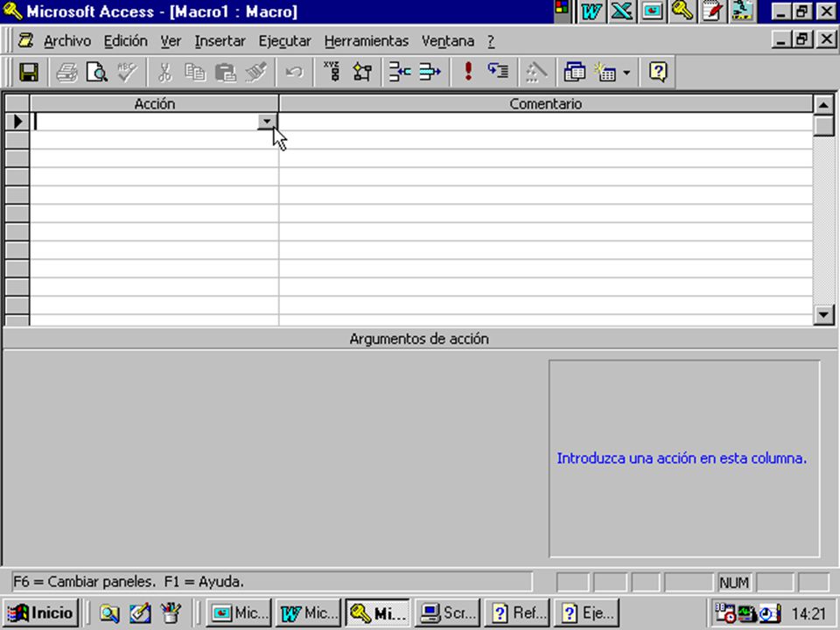Click the magnifier quick launch icon
This screenshot has height=630, width=840.
coord(109,613)
